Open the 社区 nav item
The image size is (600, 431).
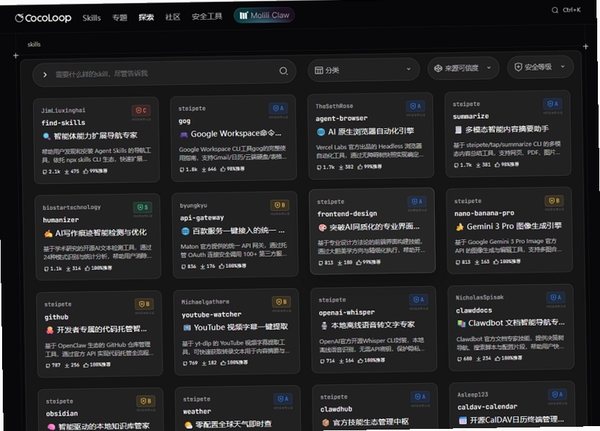coord(173,17)
